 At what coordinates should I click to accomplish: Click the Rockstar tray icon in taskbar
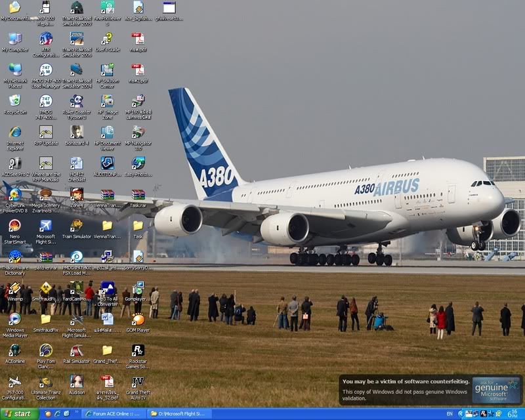[x=484, y=414]
